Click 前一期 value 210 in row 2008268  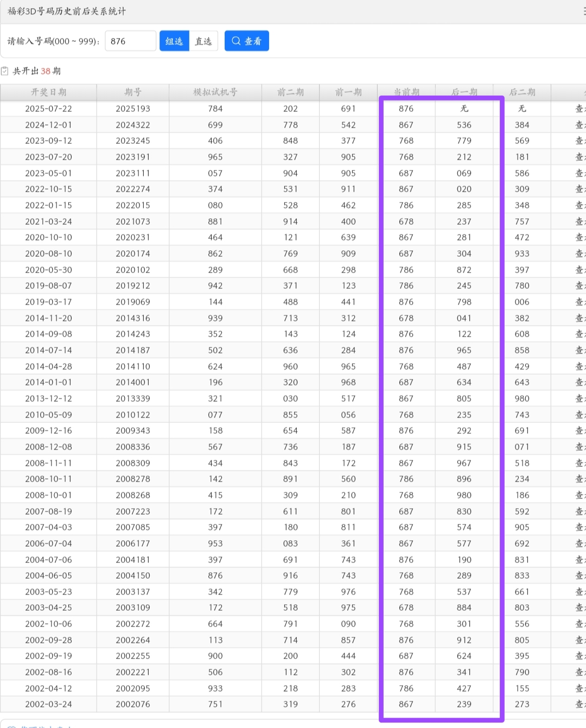[x=348, y=495]
